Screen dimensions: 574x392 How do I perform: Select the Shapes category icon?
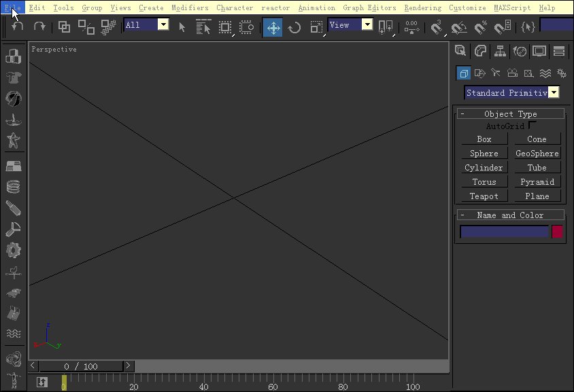pyautogui.click(x=479, y=73)
